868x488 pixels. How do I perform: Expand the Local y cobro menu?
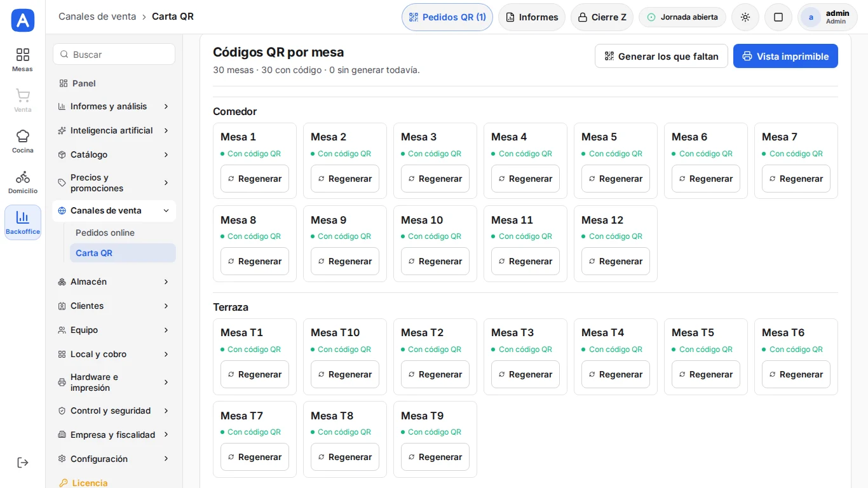(x=114, y=354)
